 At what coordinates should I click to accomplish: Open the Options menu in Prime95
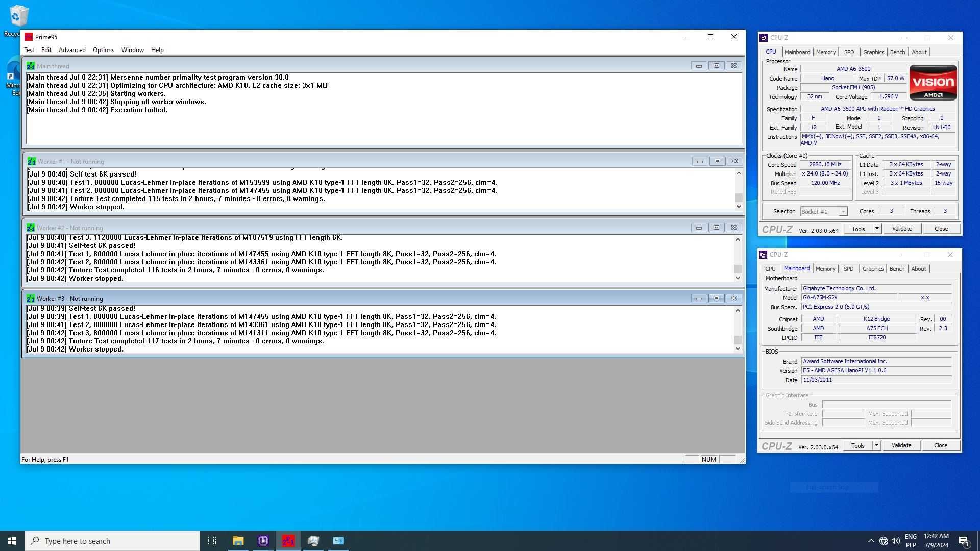tap(104, 50)
